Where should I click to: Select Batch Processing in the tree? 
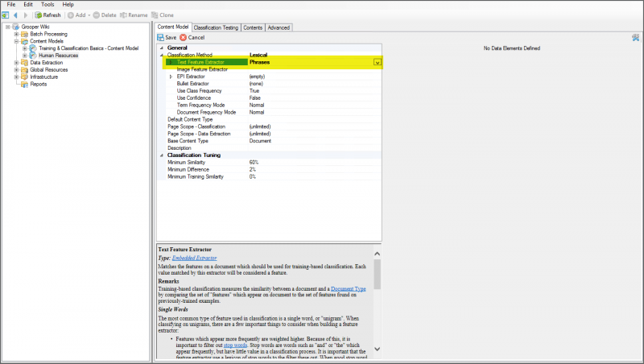48,34
